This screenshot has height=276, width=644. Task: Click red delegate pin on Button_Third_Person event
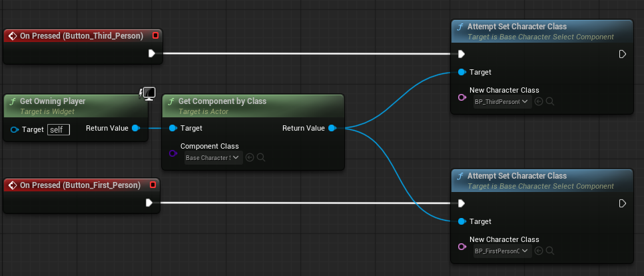[x=155, y=35]
